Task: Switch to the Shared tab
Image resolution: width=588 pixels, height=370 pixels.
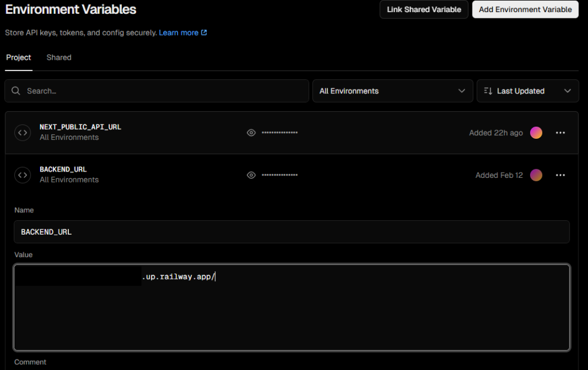Action: tap(59, 57)
